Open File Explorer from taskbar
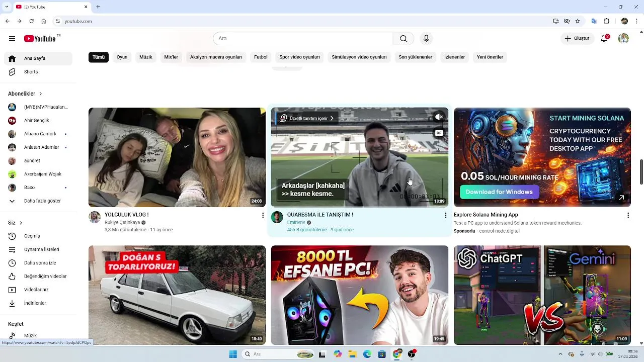 [353, 354]
